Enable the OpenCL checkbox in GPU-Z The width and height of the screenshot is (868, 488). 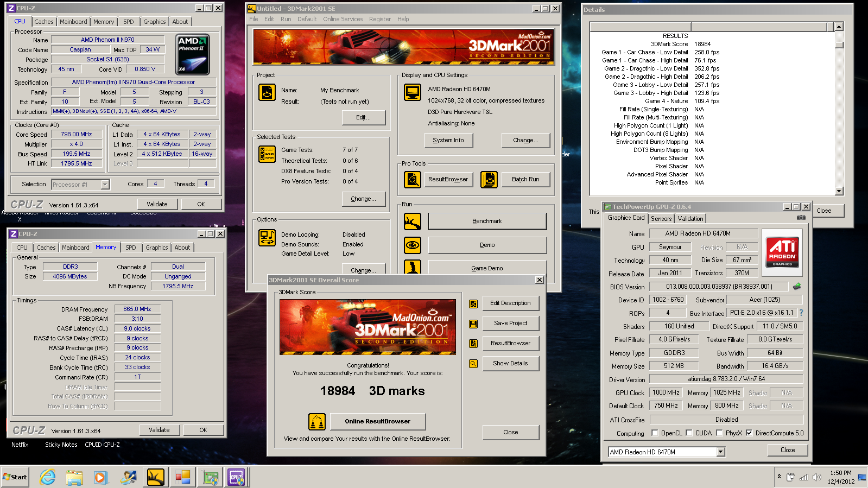coord(655,433)
